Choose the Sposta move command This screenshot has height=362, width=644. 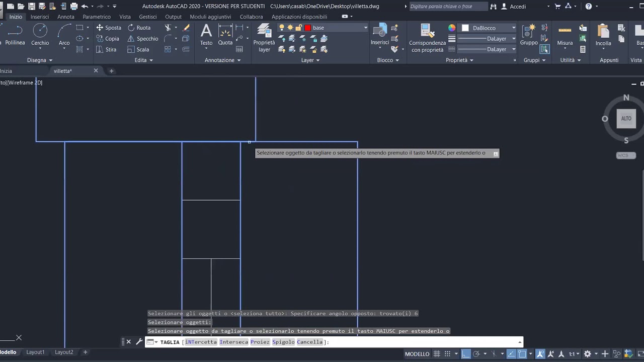pos(109,28)
